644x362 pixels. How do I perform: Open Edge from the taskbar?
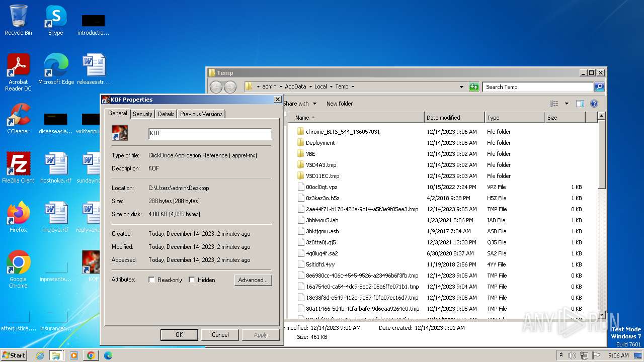[108, 355]
